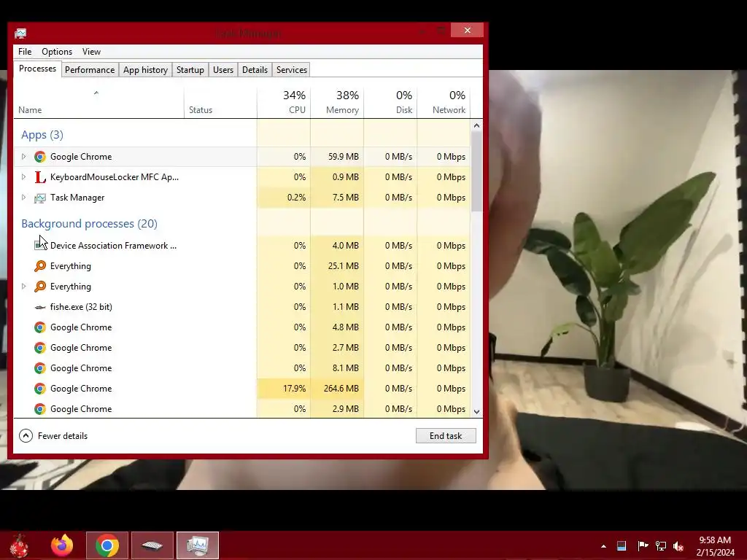Open the taskbar clock and date
The image size is (747, 560).
tap(715, 546)
